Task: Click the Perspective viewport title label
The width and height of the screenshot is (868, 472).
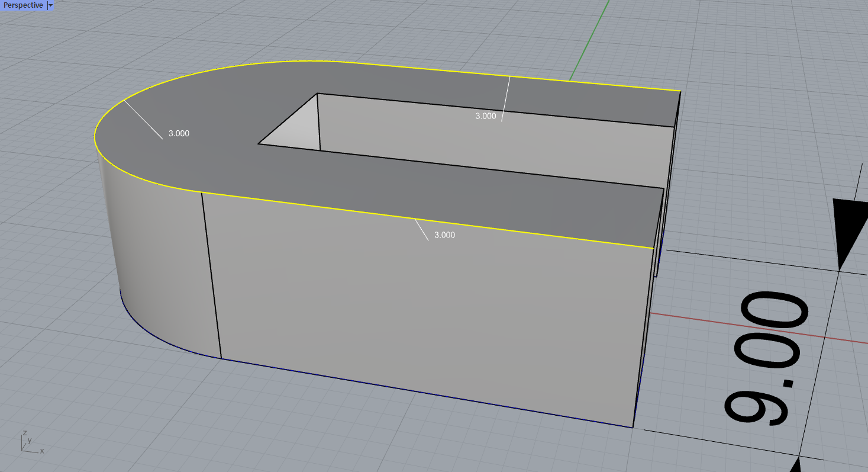Action: 23,5
